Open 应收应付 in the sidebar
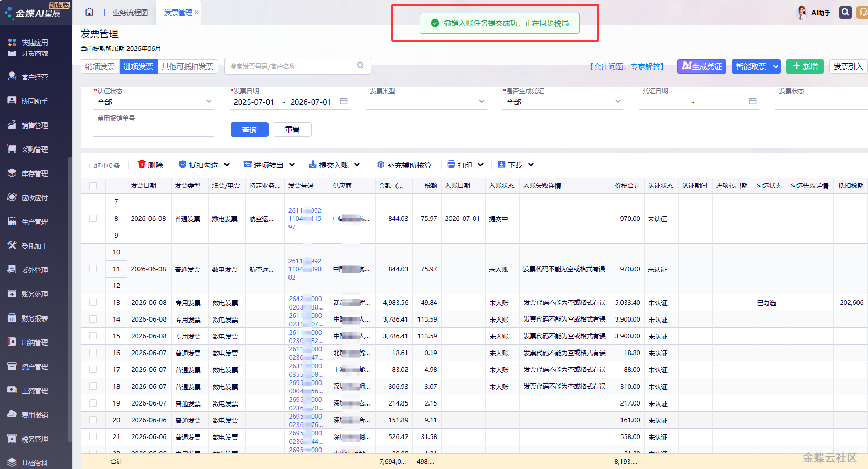 (35, 198)
